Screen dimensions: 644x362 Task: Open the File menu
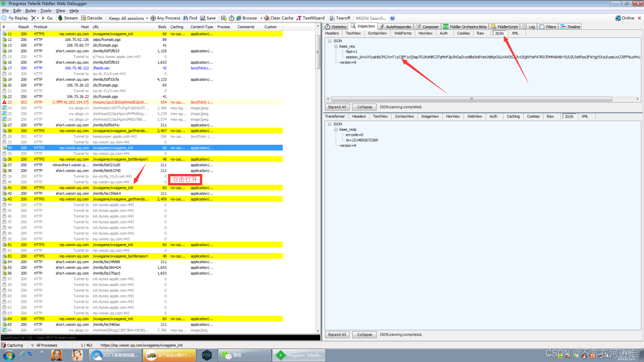(6, 11)
